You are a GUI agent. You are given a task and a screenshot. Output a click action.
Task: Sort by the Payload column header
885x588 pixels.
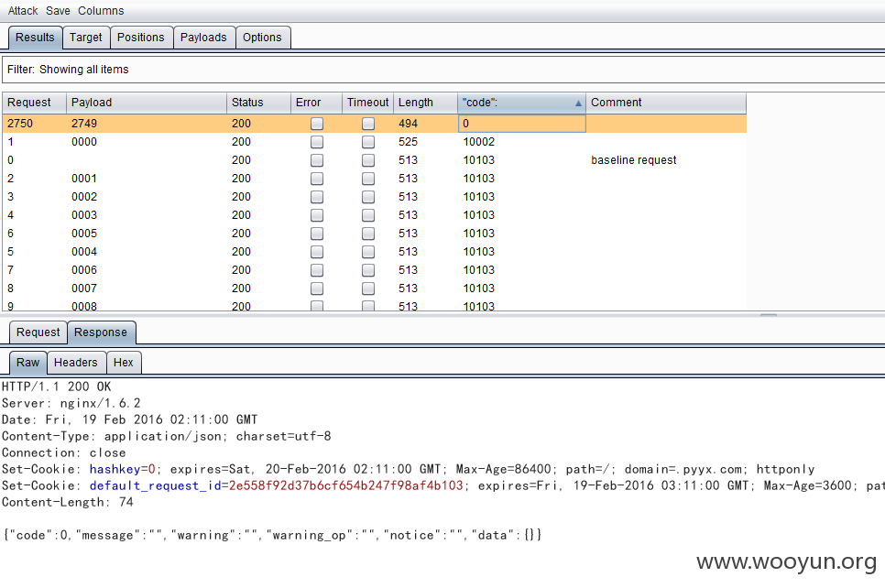point(147,103)
